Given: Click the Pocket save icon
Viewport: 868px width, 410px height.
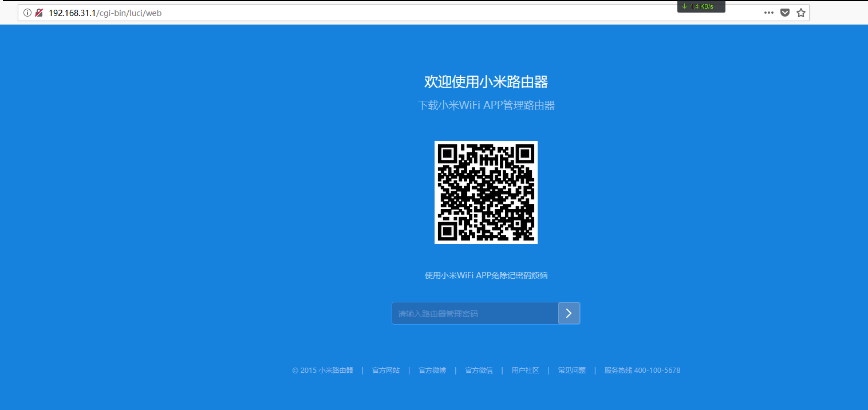Looking at the screenshot, I should pyautogui.click(x=785, y=13).
